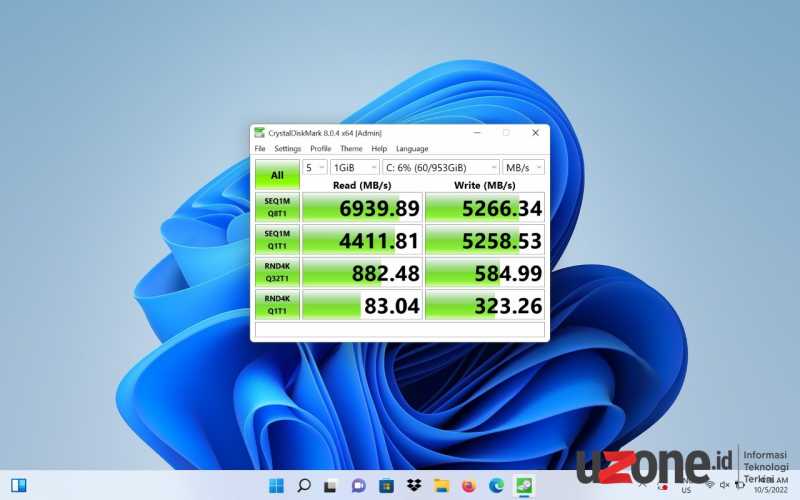Launch Firefox from the taskbar
Viewport: 800px width, 500px height.
coord(469,485)
